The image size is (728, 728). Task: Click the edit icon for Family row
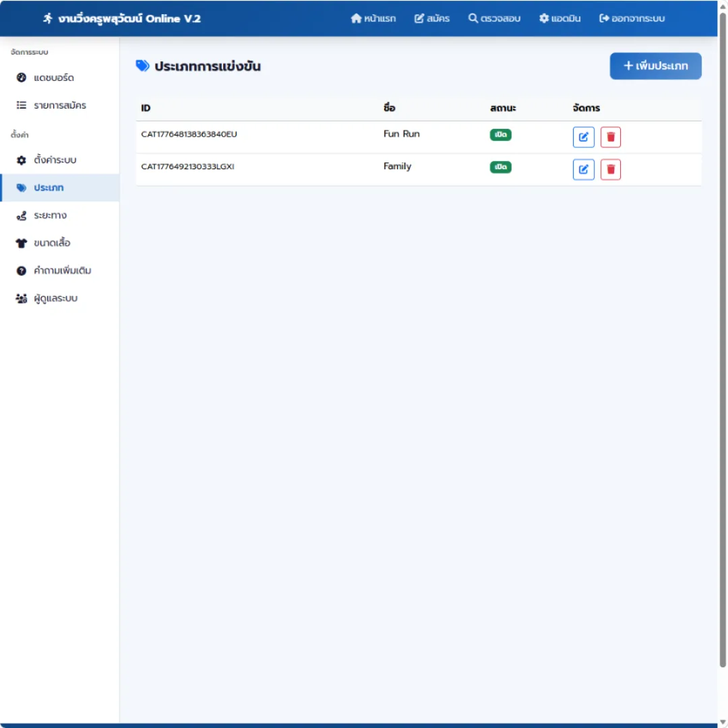583,169
